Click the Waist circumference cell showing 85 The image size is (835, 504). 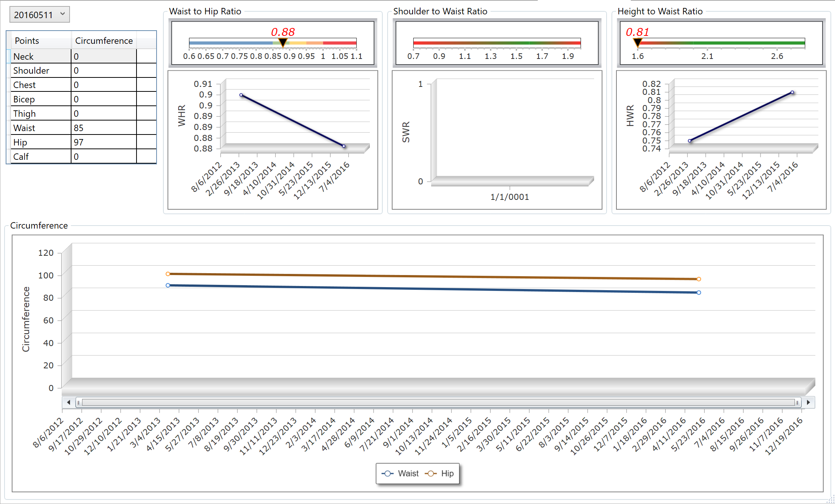[x=103, y=128]
